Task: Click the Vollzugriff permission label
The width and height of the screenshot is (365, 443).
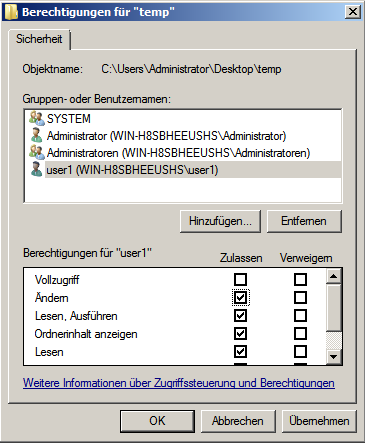Action: click(57, 280)
